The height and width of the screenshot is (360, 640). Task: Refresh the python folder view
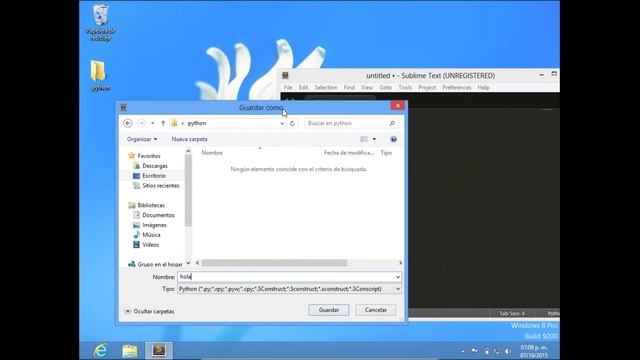(x=292, y=123)
